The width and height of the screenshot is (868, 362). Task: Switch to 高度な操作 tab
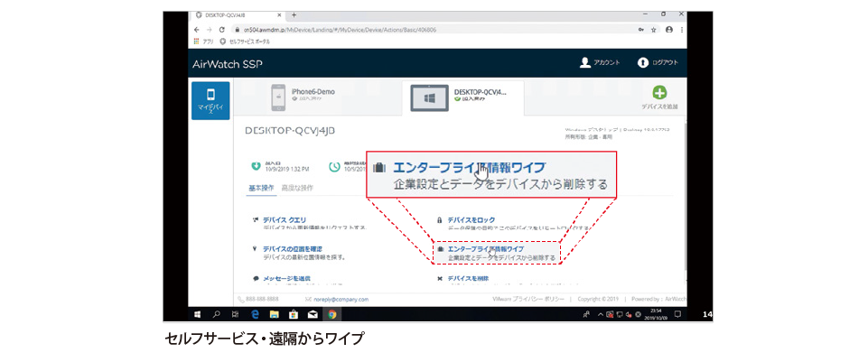point(297,188)
